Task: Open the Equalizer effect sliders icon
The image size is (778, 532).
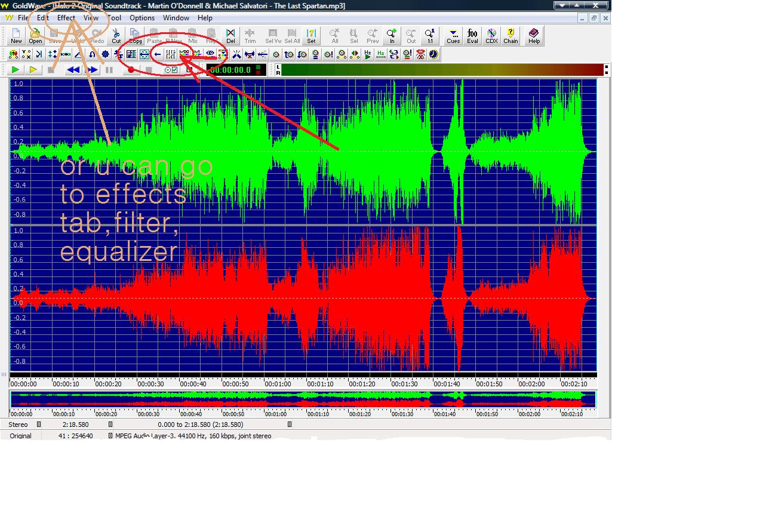Action: pos(170,54)
